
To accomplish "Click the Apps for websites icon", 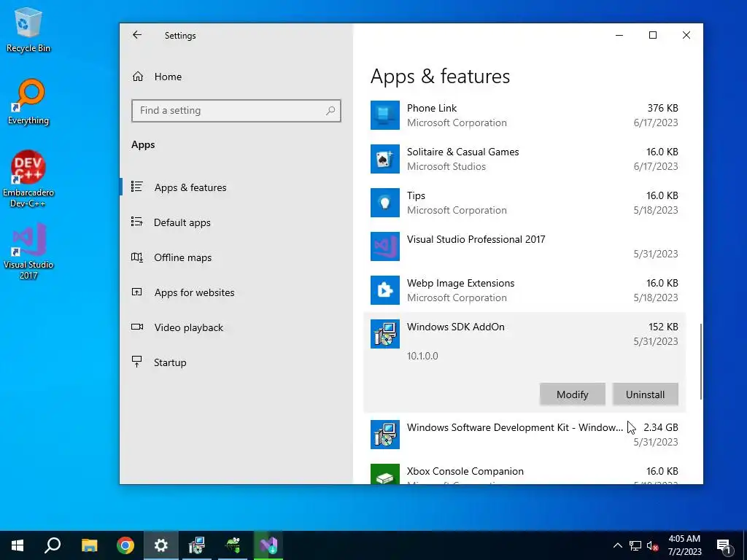I will [136, 292].
